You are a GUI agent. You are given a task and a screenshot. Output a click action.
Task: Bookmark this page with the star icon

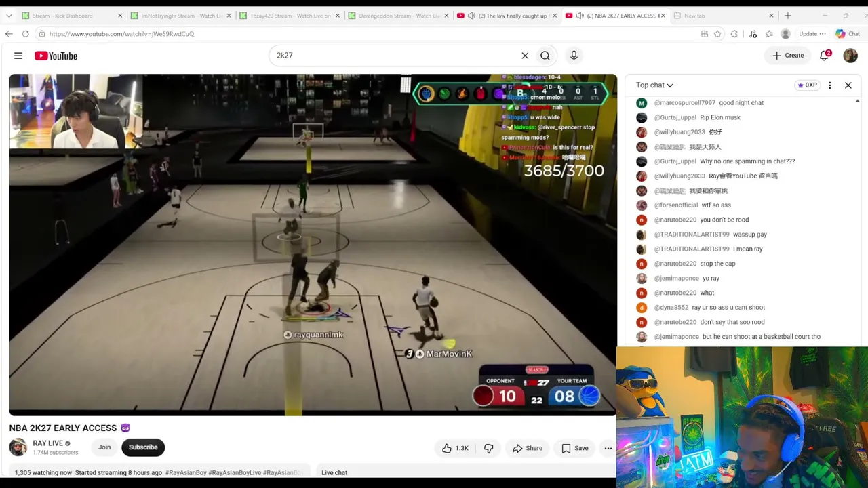point(717,34)
